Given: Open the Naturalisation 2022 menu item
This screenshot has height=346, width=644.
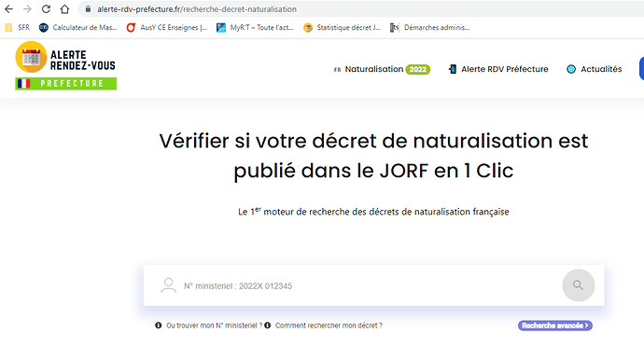Looking at the screenshot, I should point(382,69).
